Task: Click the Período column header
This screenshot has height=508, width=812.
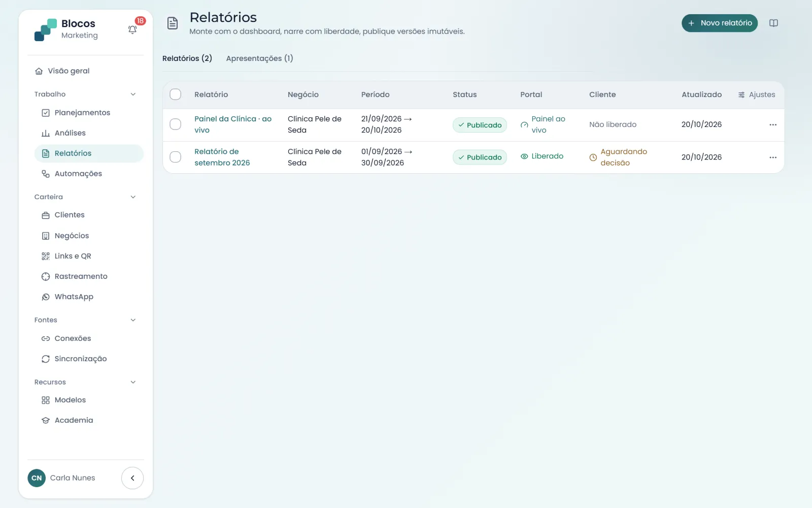Action: tap(375, 94)
